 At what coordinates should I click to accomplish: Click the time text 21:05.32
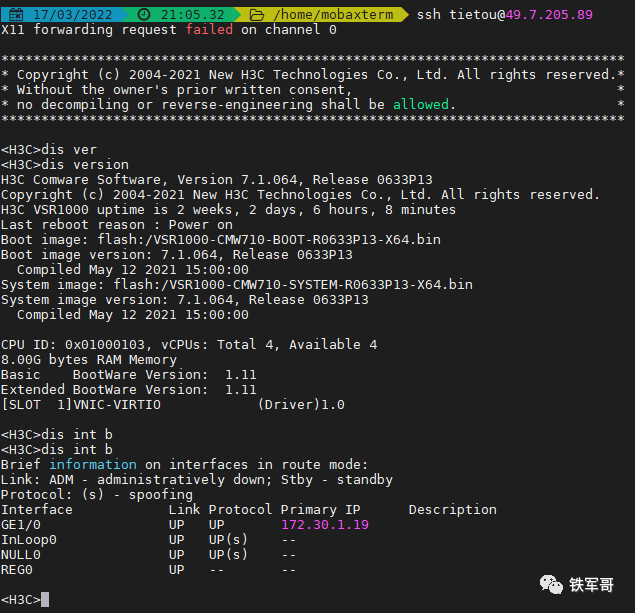coord(193,15)
